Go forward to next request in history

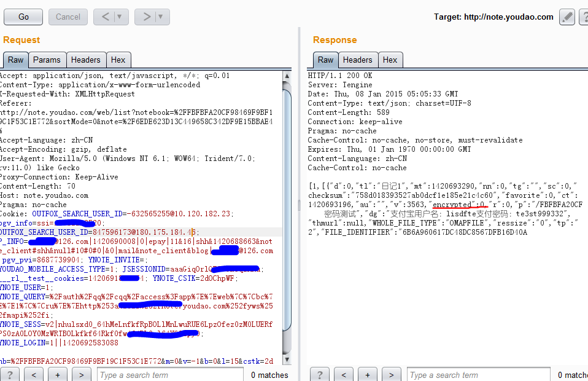[x=147, y=17]
